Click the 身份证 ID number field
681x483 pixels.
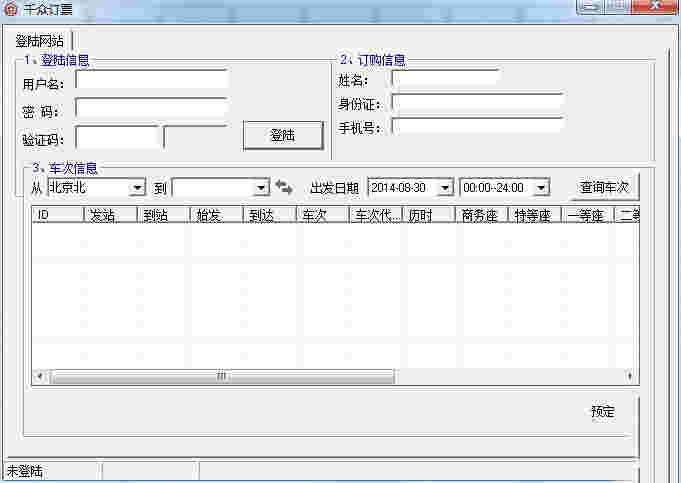[x=477, y=103]
